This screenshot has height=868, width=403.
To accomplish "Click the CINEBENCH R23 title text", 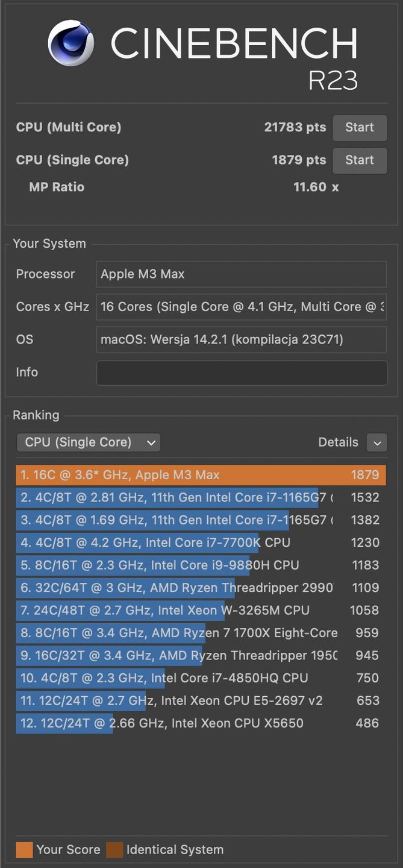I will [234, 59].
